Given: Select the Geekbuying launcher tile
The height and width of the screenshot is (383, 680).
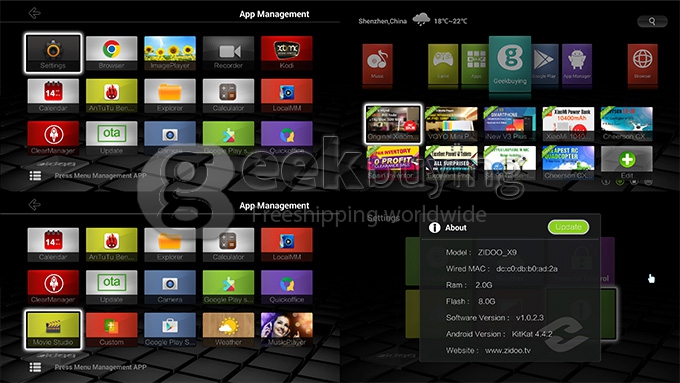Looking at the screenshot, I should click(510, 64).
